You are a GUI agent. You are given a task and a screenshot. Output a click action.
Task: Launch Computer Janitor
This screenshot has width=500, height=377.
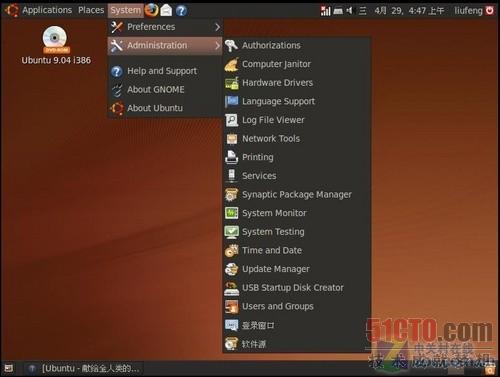(x=297, y=64)
